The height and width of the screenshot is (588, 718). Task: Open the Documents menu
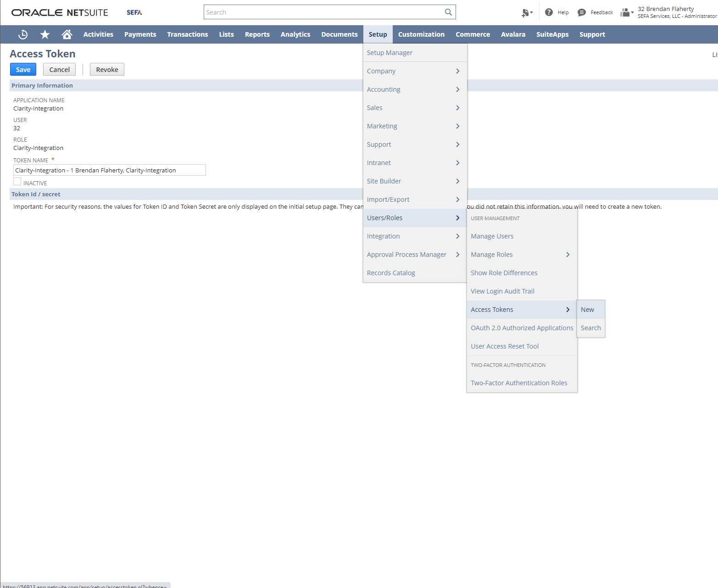click(x=340, y=34)
